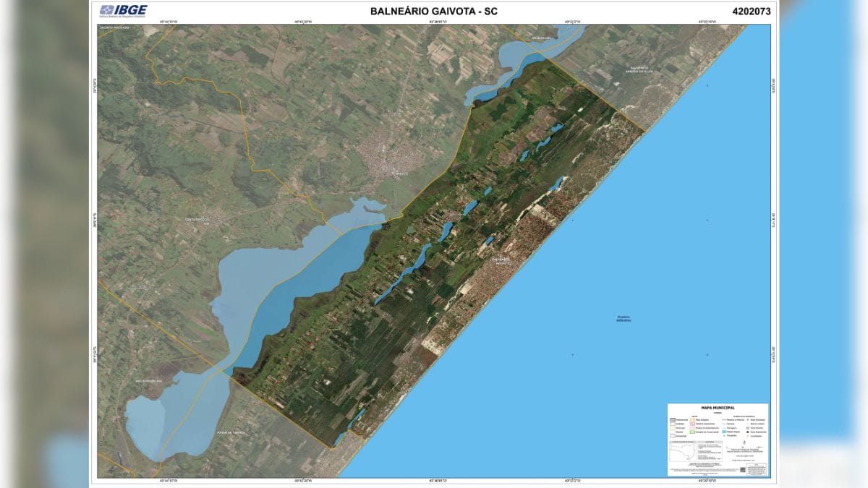The image size is (868, 488).
Task: Click the MAPA MUNICIPAL legend panel title
Action: [x=718, y=408]
